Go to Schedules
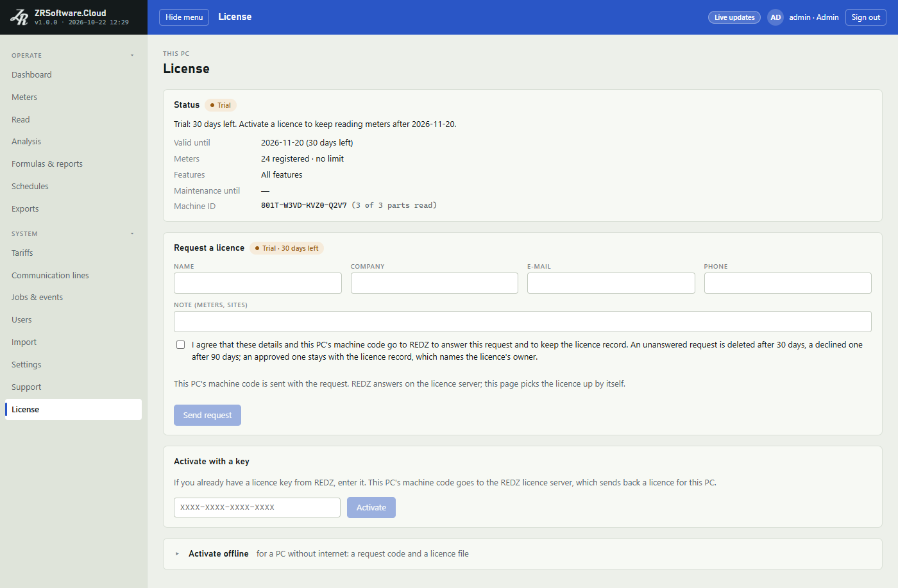Viewport: 898px width, 588px height. [x=73, y=187]
